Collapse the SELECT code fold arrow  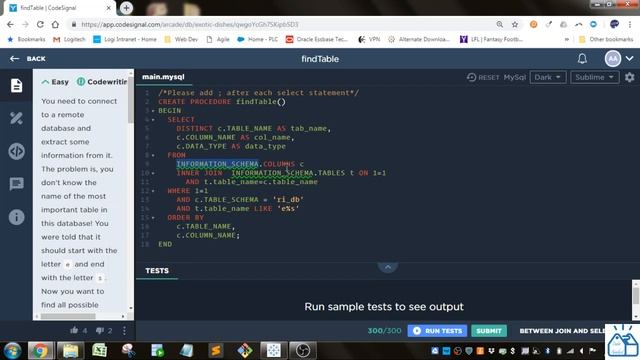coord(153,120)
